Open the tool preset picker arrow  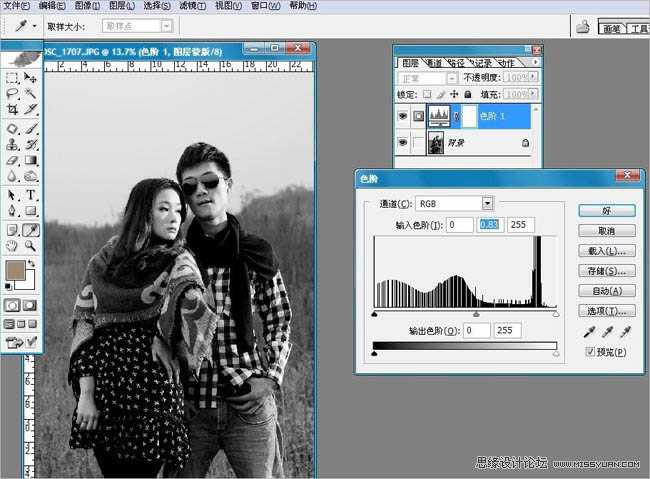[34, 27]
